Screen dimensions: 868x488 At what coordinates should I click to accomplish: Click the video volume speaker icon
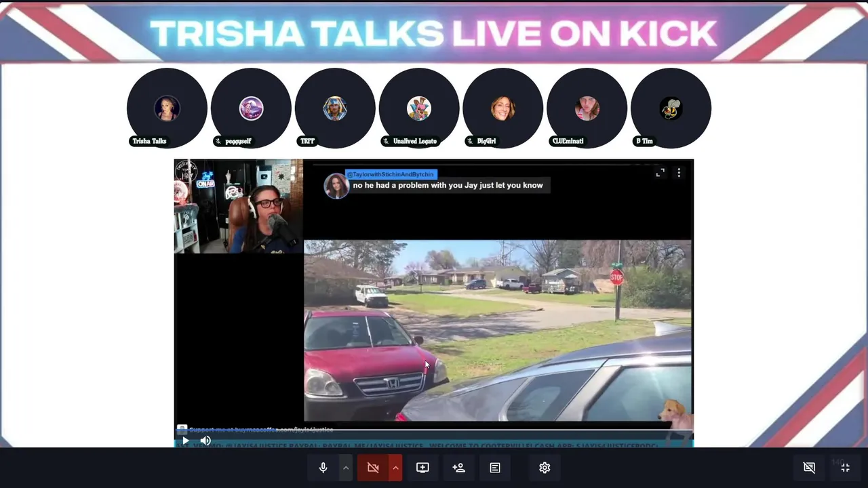pyautogui.click(x=205, y=441)
